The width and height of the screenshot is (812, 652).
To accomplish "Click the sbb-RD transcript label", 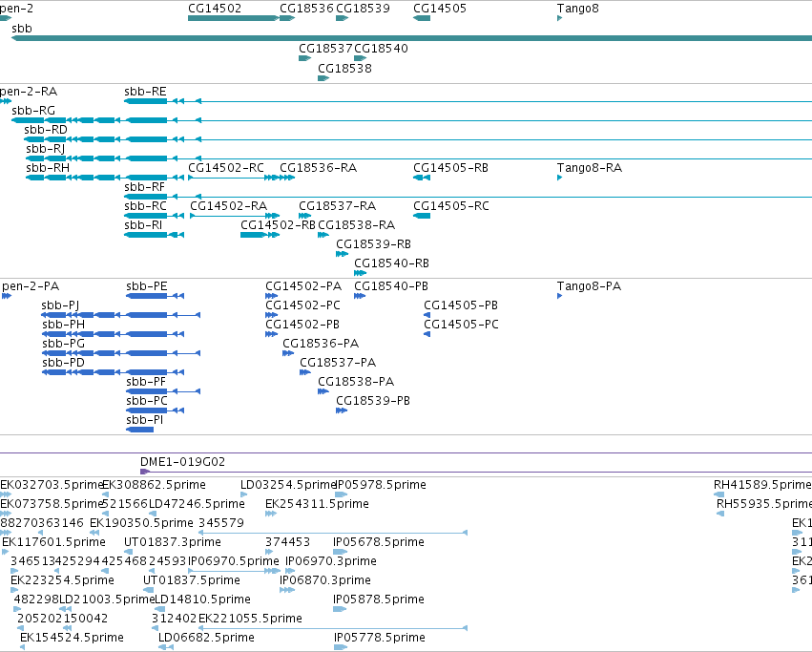I will [46, 130].
